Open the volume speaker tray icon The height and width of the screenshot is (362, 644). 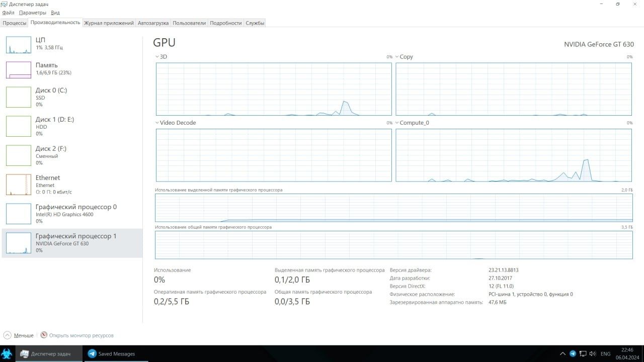tap(592, 353)
